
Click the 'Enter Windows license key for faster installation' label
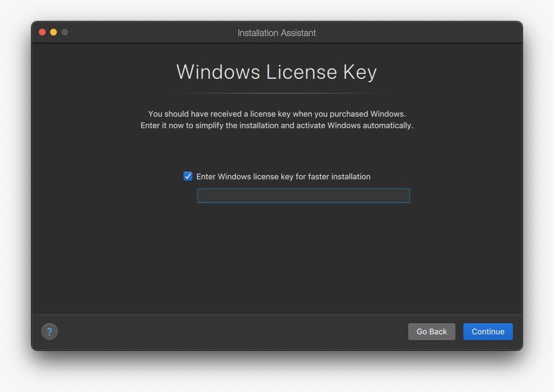(x=283, y=176)
